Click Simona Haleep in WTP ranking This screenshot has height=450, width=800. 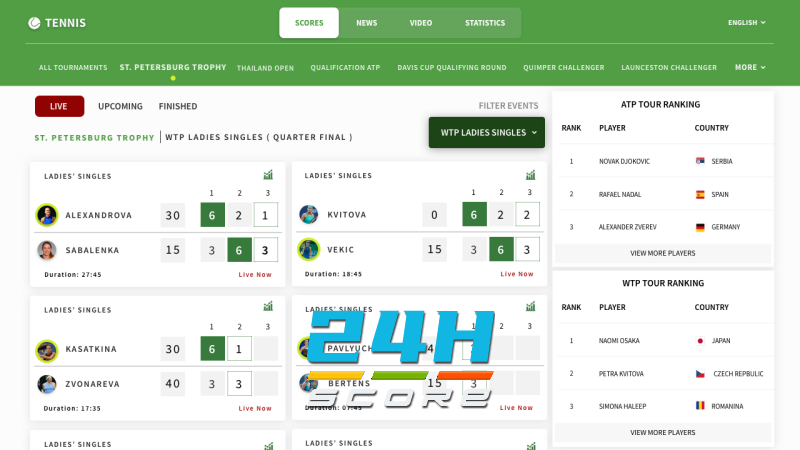622,407
